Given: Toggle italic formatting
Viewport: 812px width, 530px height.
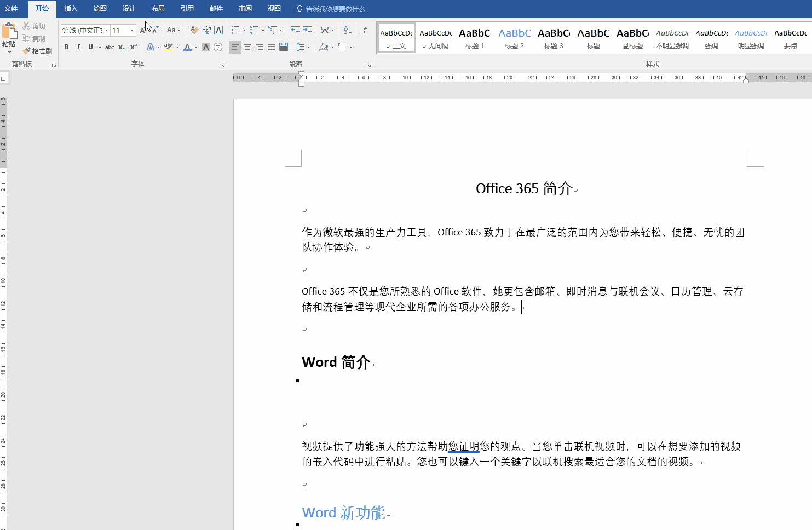Looking at the screenshot, I should coord(78,47).
